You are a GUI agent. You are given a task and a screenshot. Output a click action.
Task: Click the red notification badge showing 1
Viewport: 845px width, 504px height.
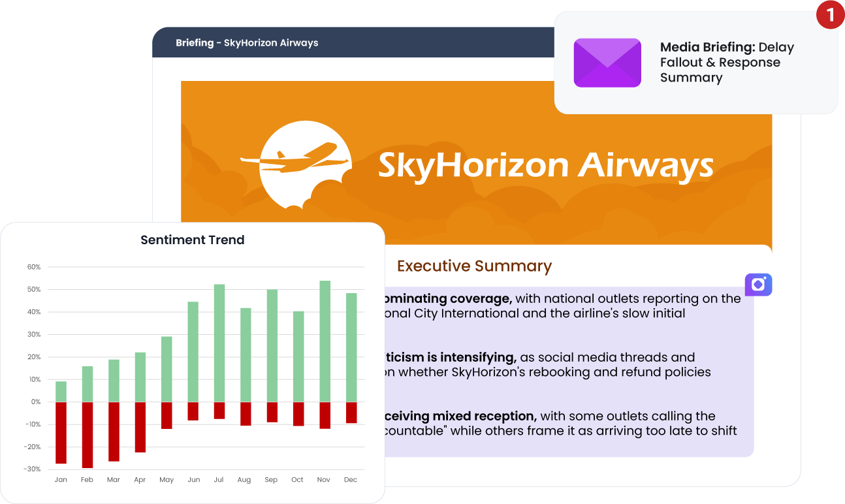pyautogui.click(x=830, y=14)
